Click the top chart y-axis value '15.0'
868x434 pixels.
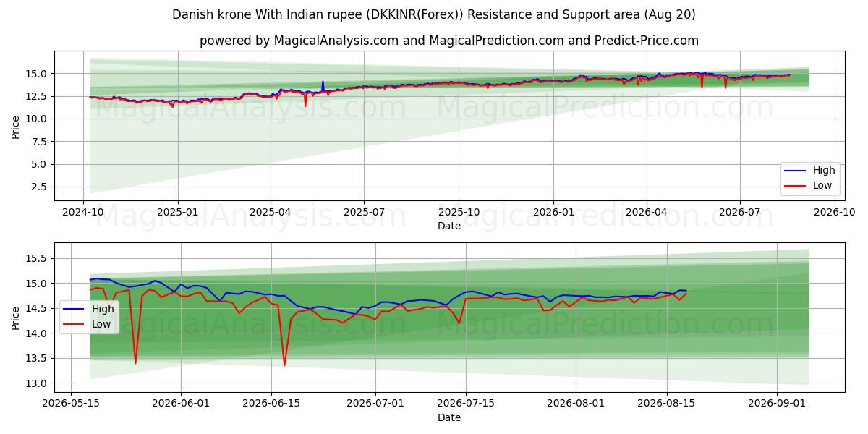point(36,74)
